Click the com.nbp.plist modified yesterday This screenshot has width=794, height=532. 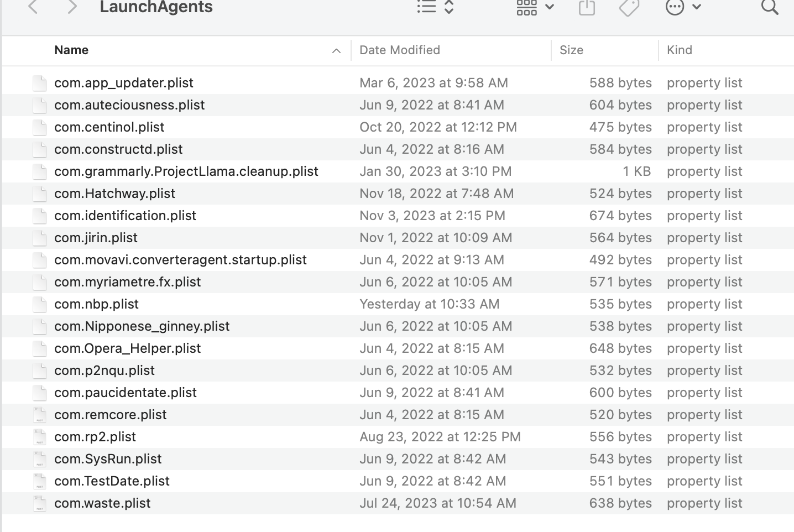[x=96, y=304]
